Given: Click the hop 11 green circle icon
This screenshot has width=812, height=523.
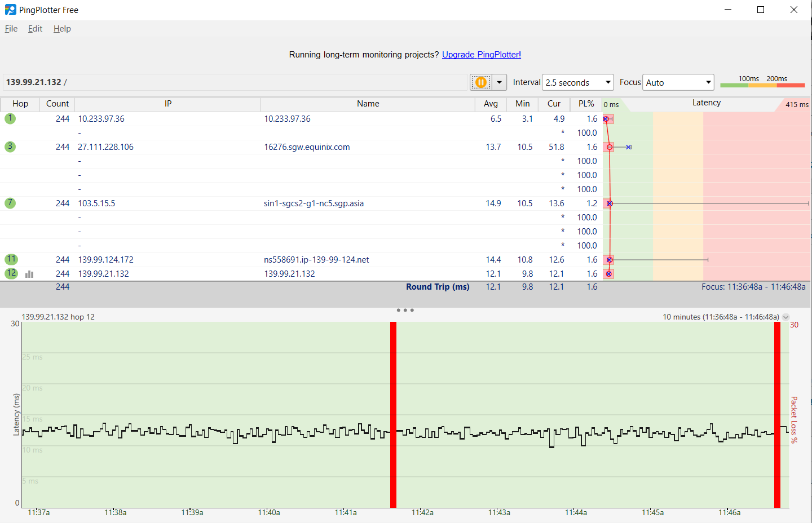Looking at the screenshot, I should (11, 259).
